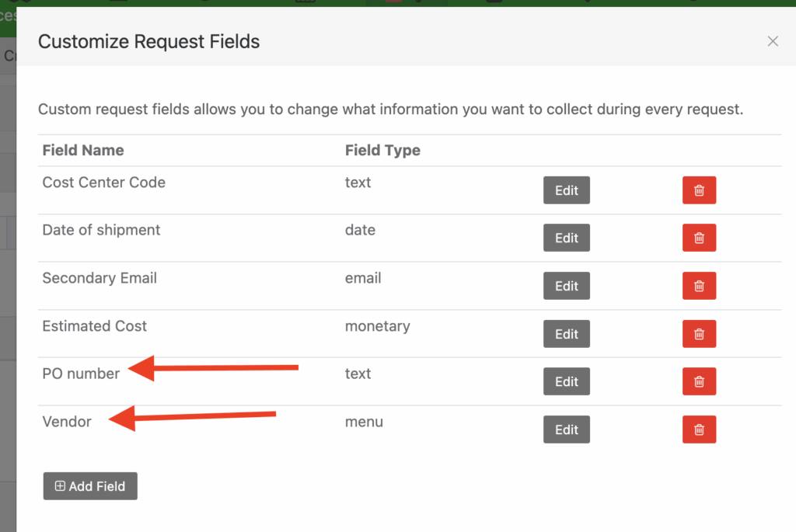796x532 pixels.
Task: Edit the Cost Center Code field
Action: click(566, 190)
